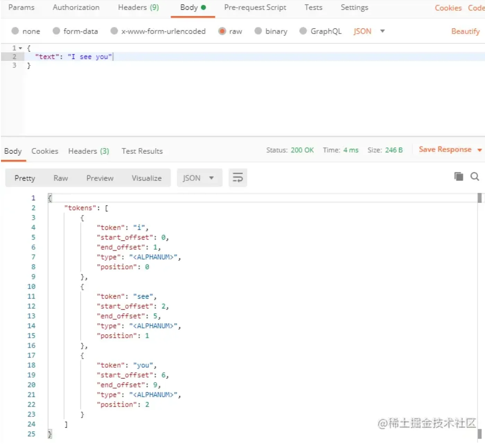Image resolution: width=485 pixels, height=448 pixels.
Task: Click the 200 OK status text
Action: pyautogui.click(x=302, y=150)
